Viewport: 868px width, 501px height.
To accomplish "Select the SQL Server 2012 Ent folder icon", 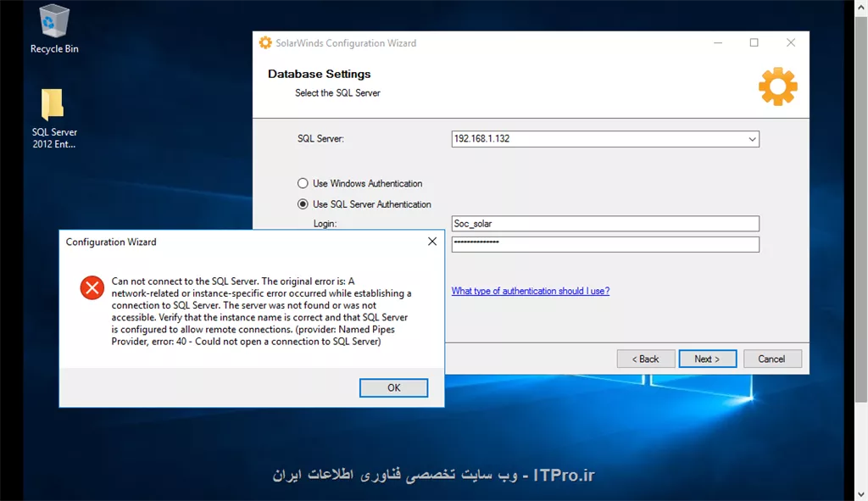I will (x=53, y=119).
